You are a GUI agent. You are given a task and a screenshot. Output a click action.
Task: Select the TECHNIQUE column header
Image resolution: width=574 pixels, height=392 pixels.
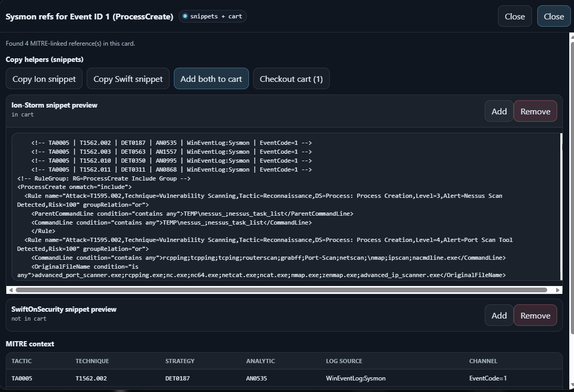[92, 361]
